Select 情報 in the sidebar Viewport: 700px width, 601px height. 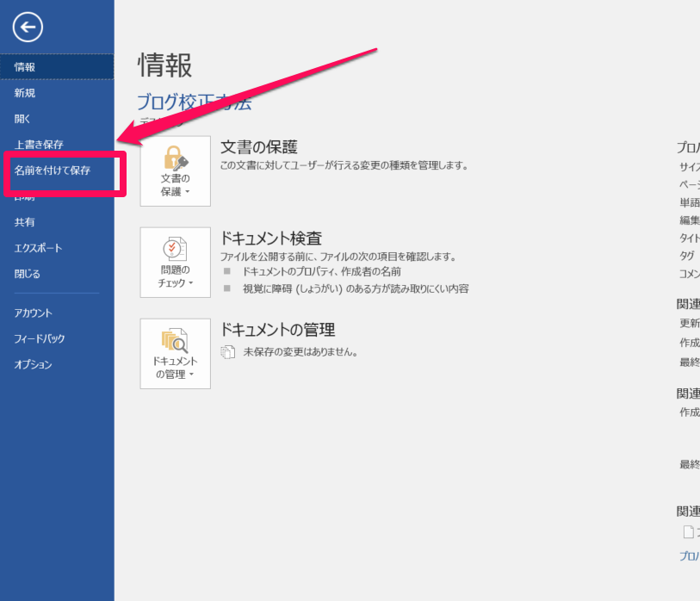point(57,67)
